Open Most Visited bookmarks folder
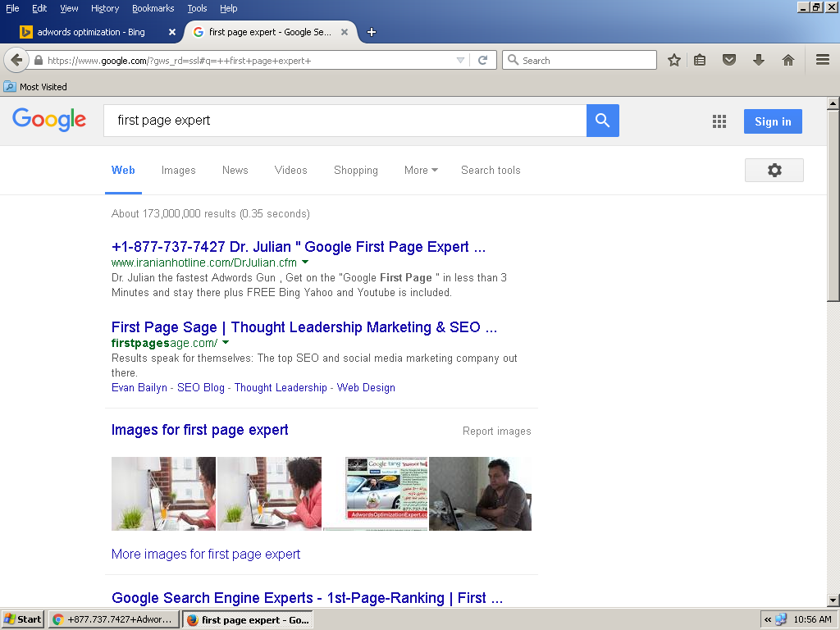This screenshot has height=630, width=840. point(35,87)
